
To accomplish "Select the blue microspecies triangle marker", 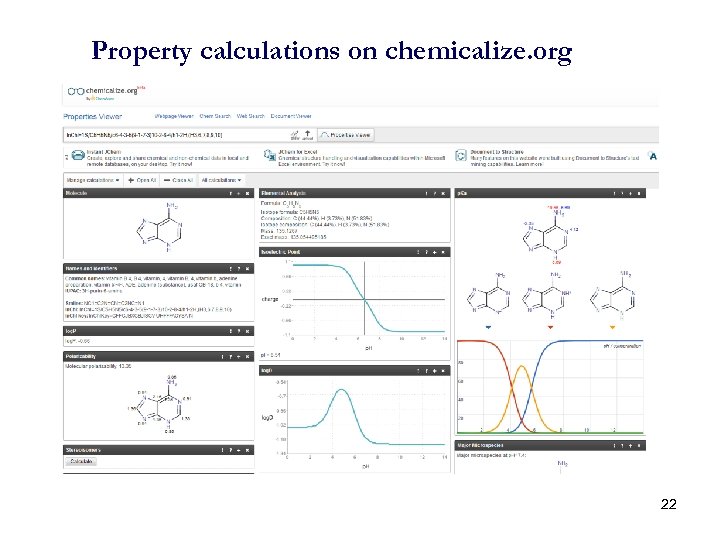I will click(488, 327).
